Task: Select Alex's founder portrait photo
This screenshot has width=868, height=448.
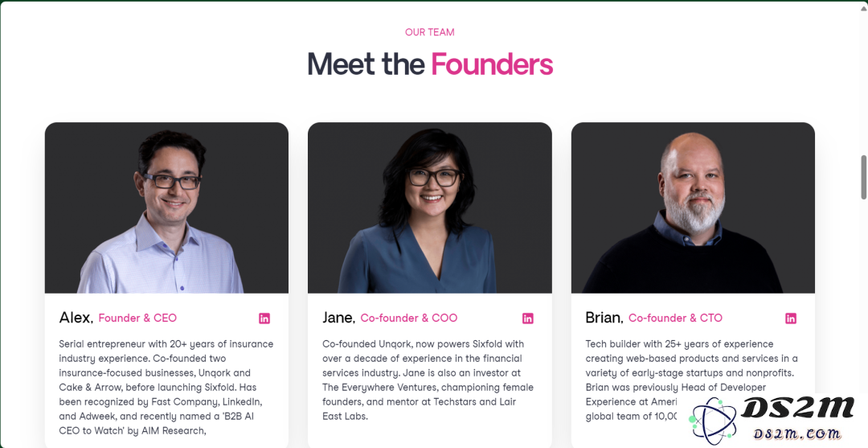Action: (x=166, y=208)
